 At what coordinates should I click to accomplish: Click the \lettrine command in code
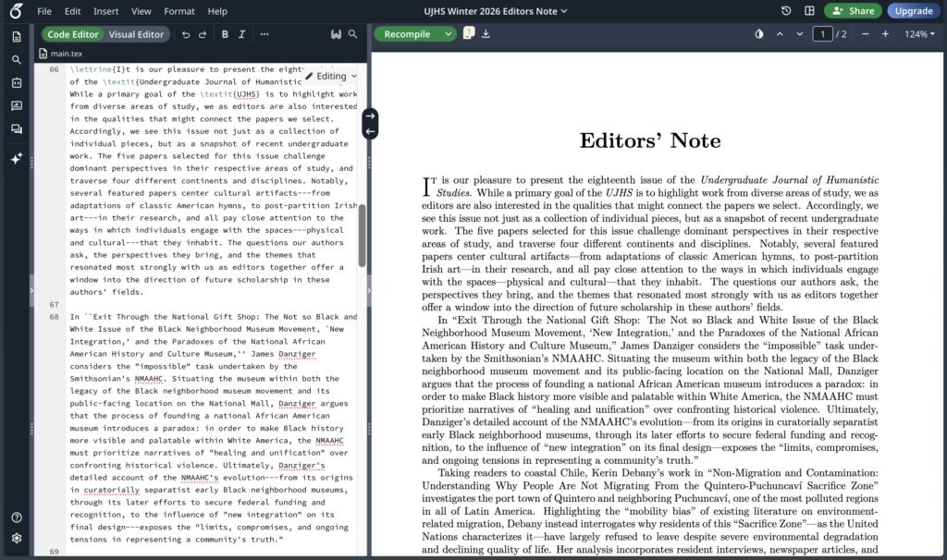tap(89, 69)
